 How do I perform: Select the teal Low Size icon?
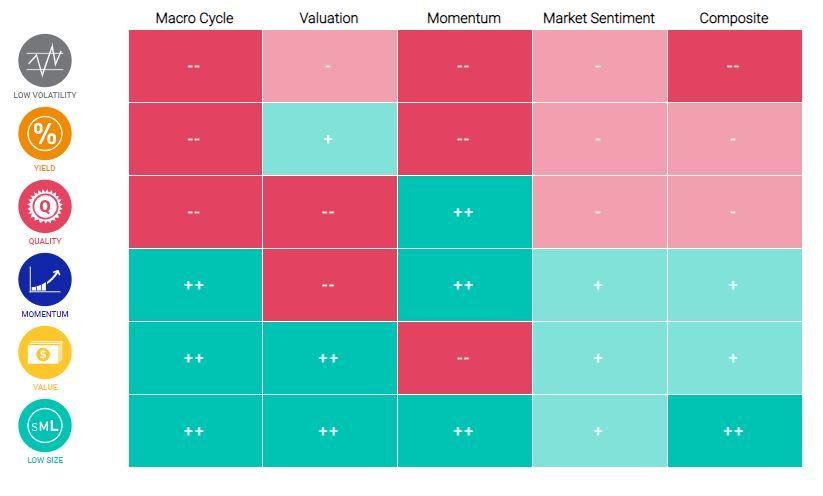pos(45,425)
